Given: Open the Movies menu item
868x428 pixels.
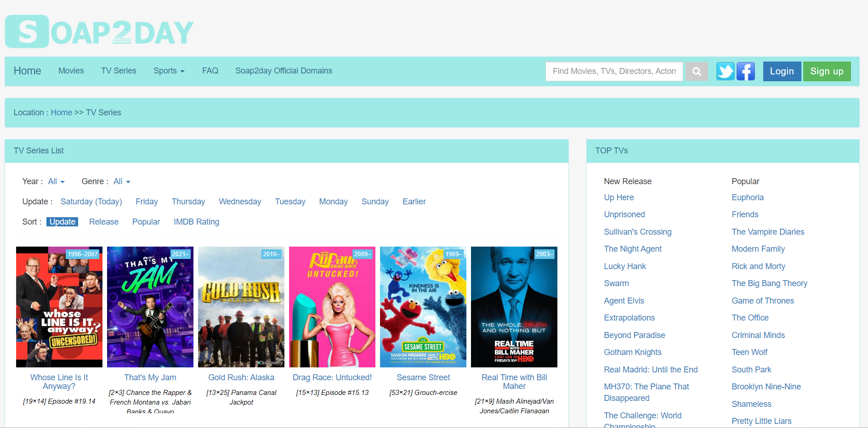Looking at the screenshot, I should 71,71.
